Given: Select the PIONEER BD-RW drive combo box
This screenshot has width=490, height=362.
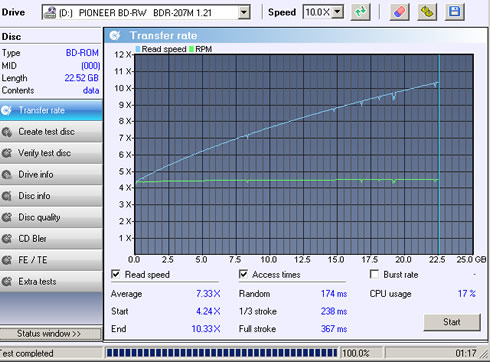Looking at the screenshot, I should [x=146, y=13].
